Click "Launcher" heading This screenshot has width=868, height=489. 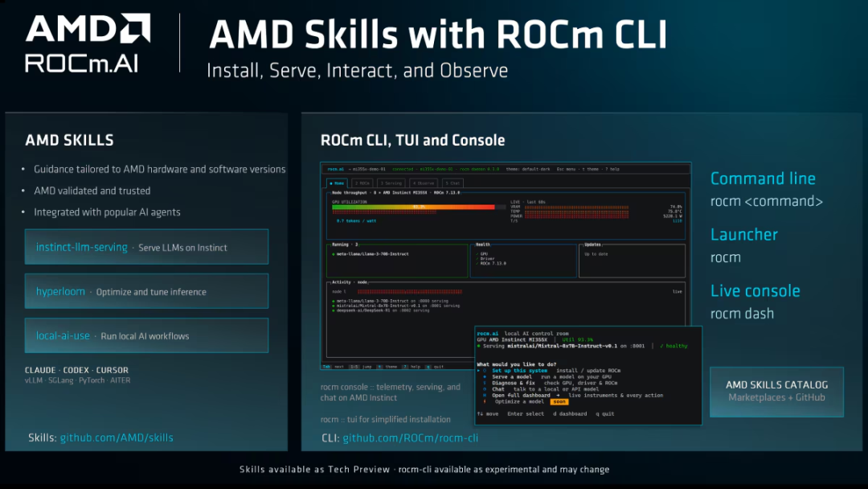744,235
